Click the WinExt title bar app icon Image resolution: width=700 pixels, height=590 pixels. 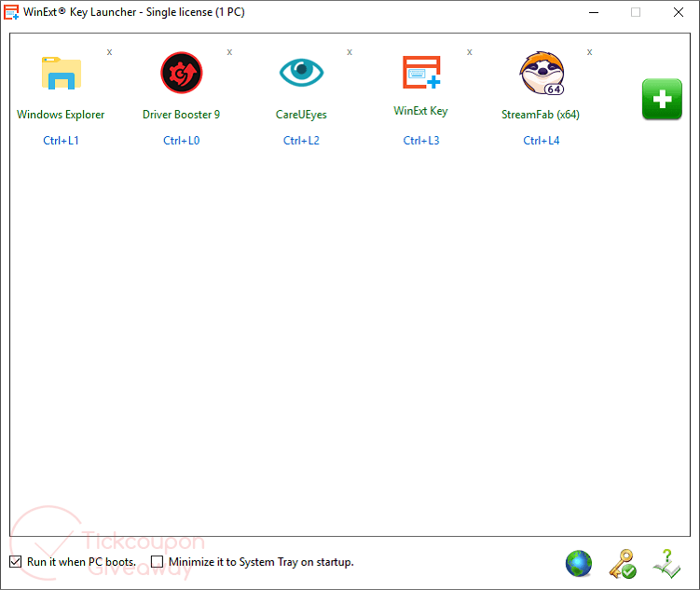11,12
